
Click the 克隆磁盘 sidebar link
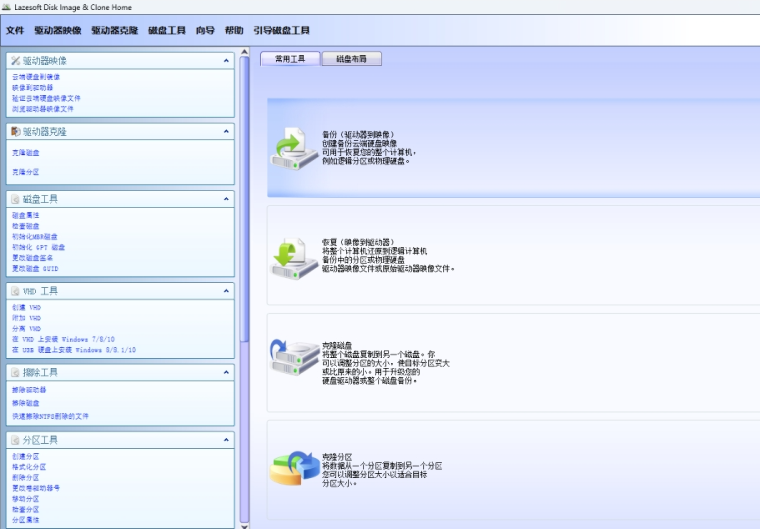tap(26, 152)
